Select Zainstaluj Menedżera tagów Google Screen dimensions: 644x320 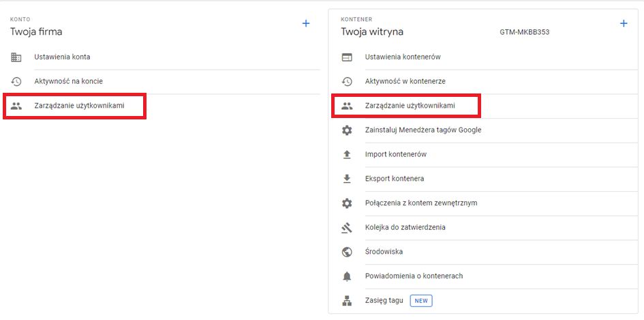click(423, 130)
